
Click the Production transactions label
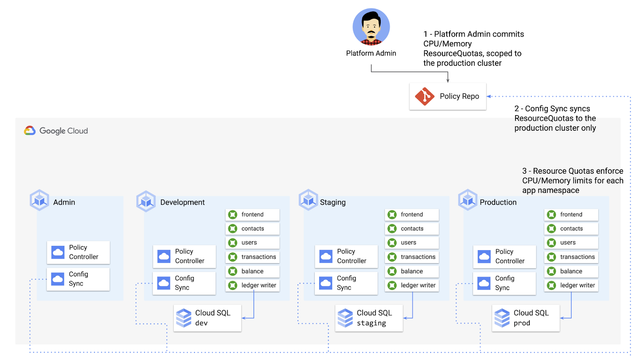click(578, 257)
